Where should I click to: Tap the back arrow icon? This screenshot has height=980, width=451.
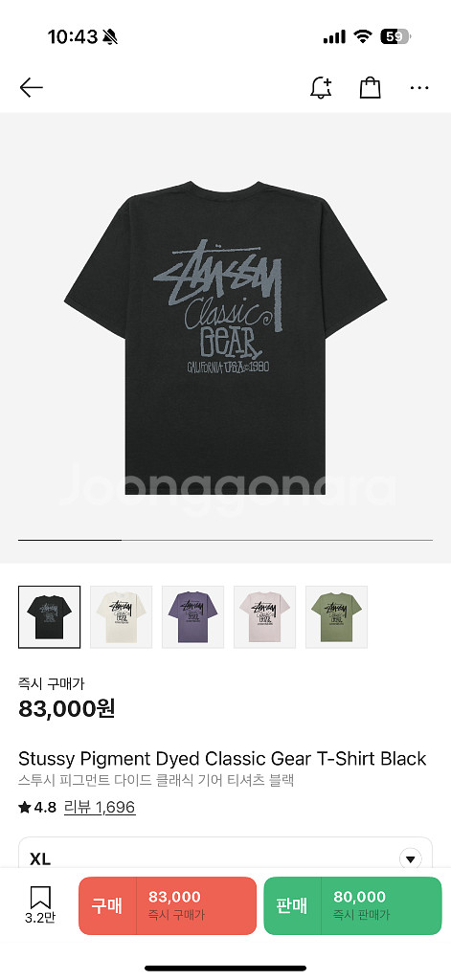tap(31, 88)
